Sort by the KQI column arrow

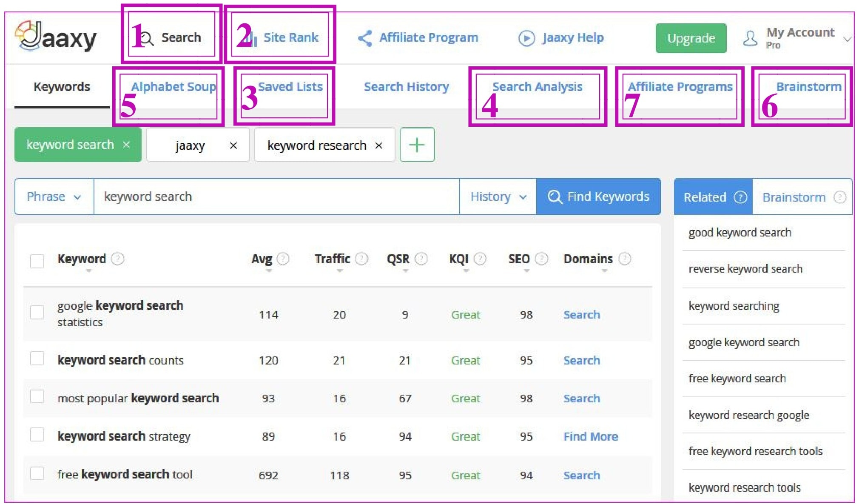coord(466,271)
